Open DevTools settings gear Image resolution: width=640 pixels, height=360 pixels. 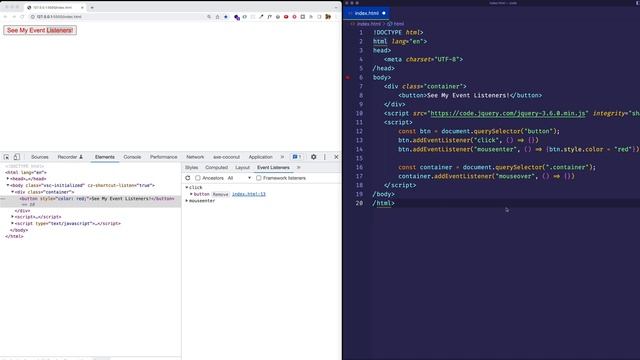pyautogui.click(x=313, y=157)
